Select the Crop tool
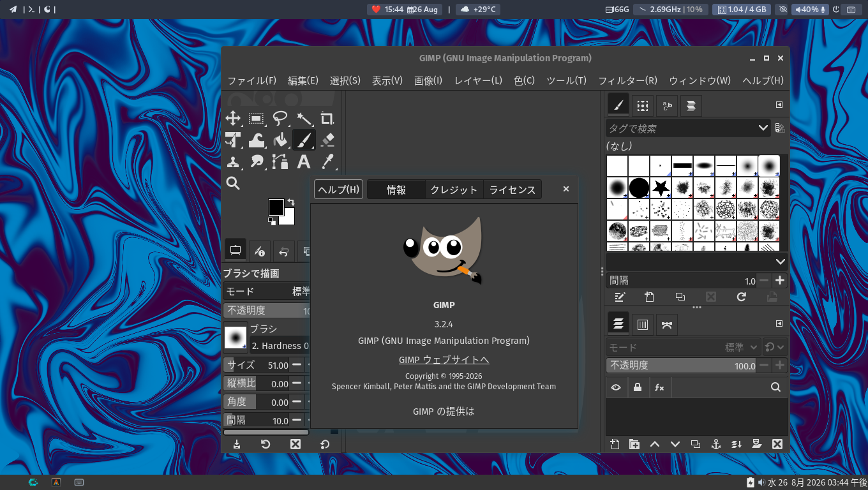Viewport: 868px width, 490px height. pyautogui.click(x=327, y=118)
